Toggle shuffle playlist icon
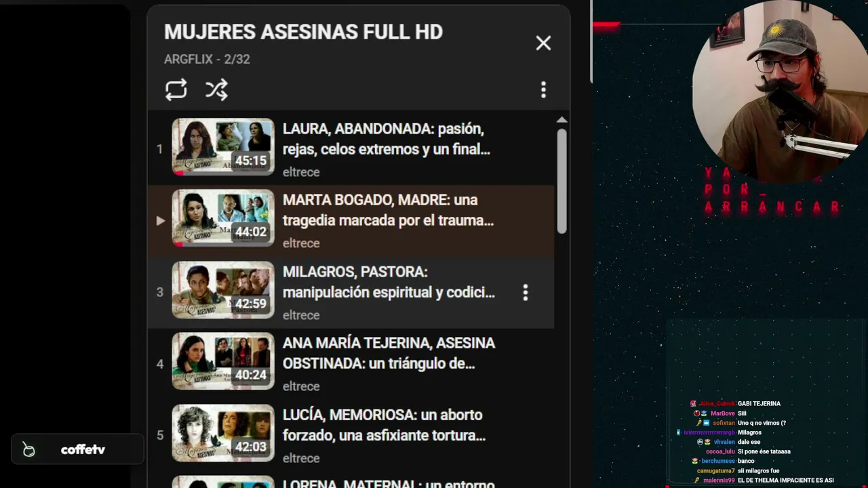 (x=217, y=89)
